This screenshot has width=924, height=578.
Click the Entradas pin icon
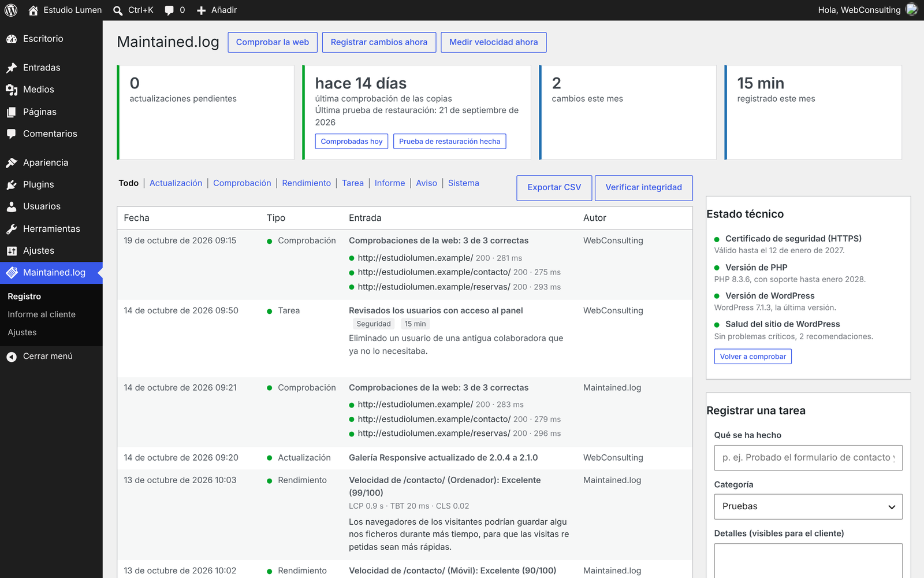tap(12, 68)
